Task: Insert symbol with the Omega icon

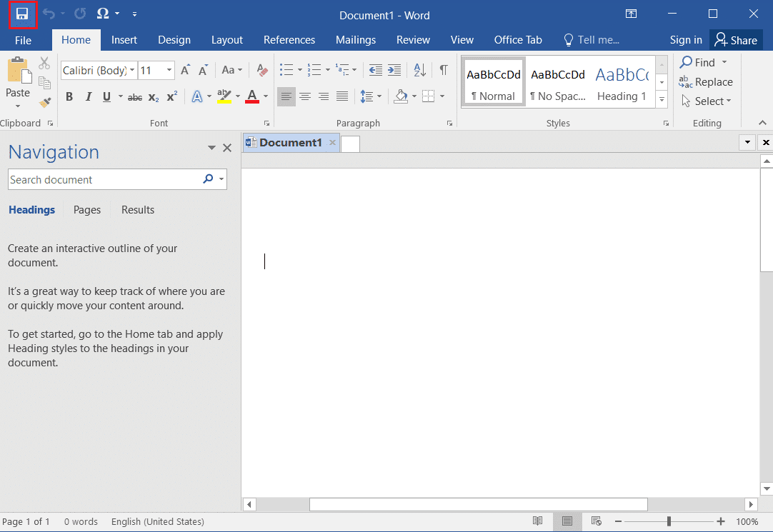Action: pyautogui.click(x=103, y=14)
